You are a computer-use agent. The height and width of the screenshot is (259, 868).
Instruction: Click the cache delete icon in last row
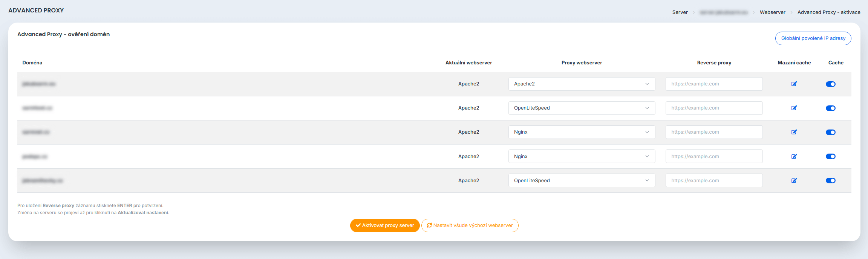point(794,181)
